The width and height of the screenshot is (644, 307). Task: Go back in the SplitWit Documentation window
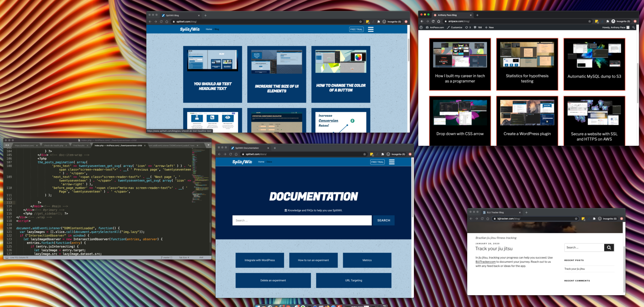point(219,154)
